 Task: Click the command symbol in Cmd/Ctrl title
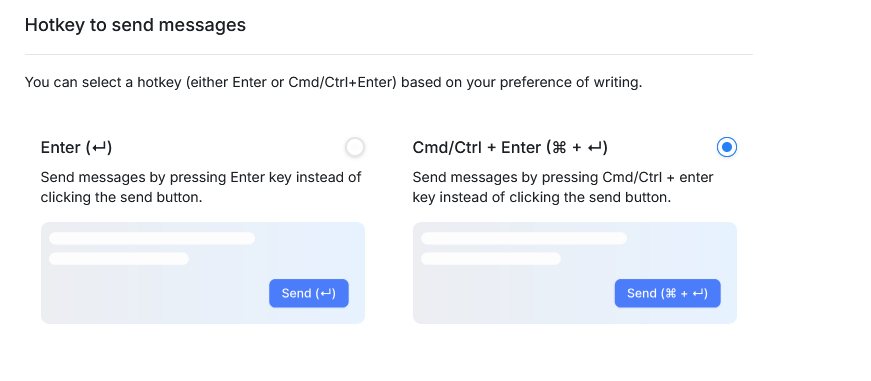click(x=559, y=148)
